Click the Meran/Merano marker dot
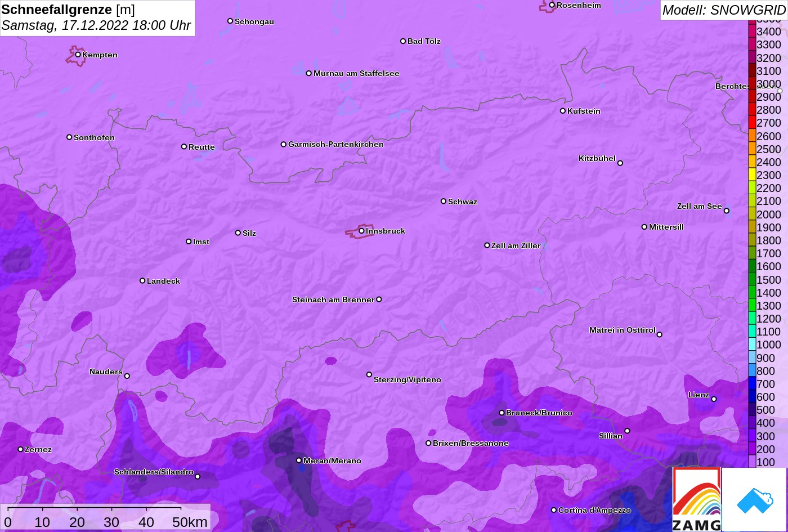Screen dimensions: 788x532 pyautogui.click(x=299, y=461)
